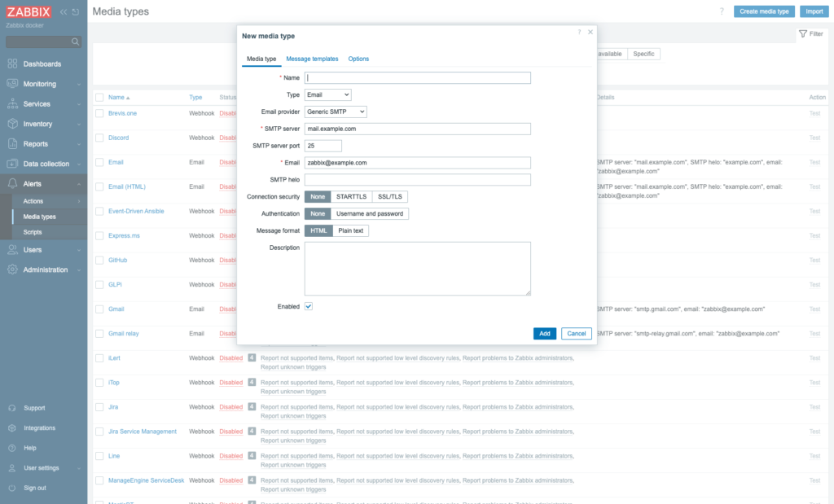Collapse sidebar with double-chevron icon
This screenshot has height=504, width=834.
(x=64, y=11)
